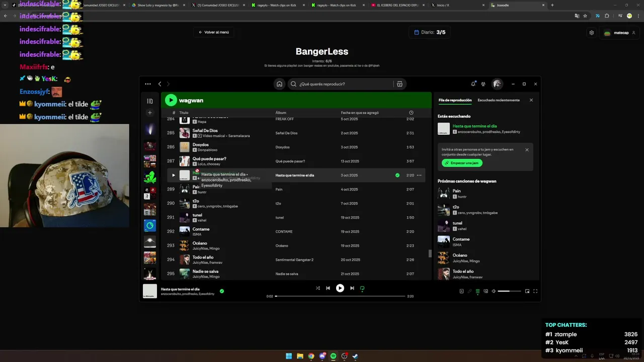Click Diario 3/5 indicator
644x362 pixels.
430,32
